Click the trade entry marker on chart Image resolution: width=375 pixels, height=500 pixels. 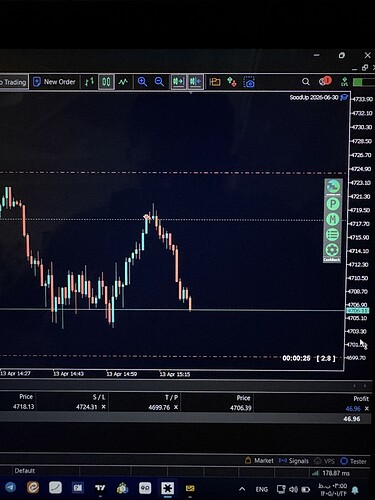(146, 217)
